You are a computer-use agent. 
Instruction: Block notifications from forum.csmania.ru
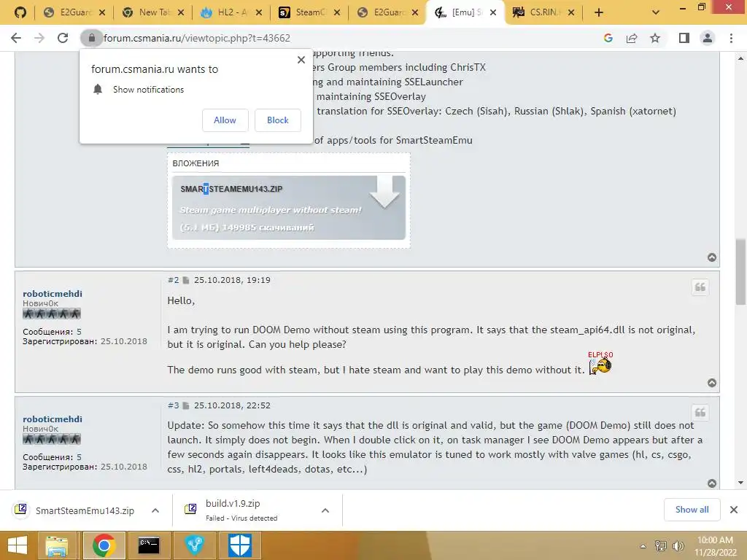[x=278, y=120]
